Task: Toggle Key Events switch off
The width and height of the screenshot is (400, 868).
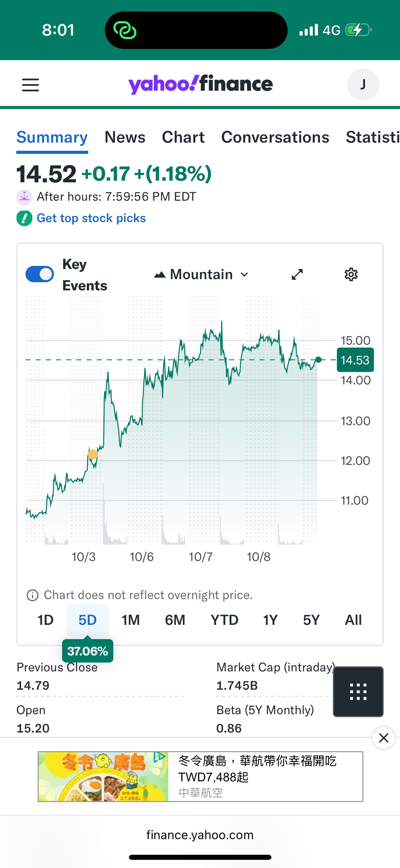Action: 40,274
